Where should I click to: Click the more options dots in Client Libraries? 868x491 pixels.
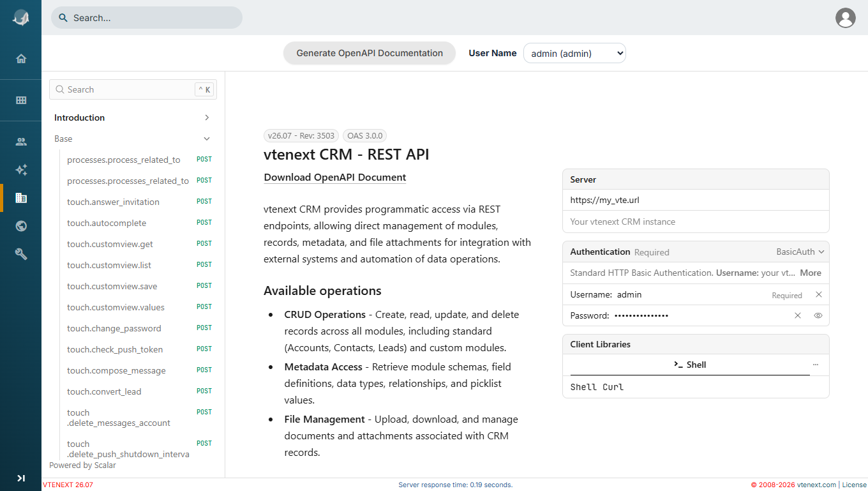pyautogui.click(x=816, y=365)
